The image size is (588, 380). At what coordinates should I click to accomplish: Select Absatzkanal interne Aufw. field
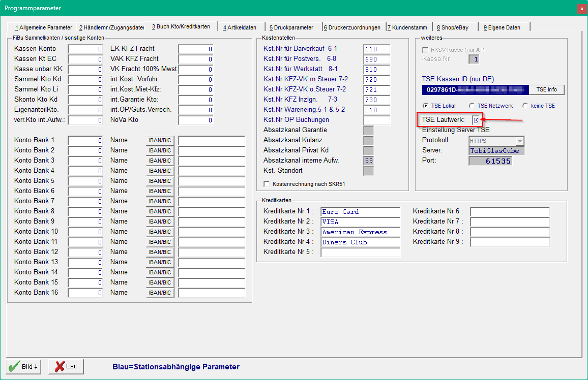click(x=369, y=161)
